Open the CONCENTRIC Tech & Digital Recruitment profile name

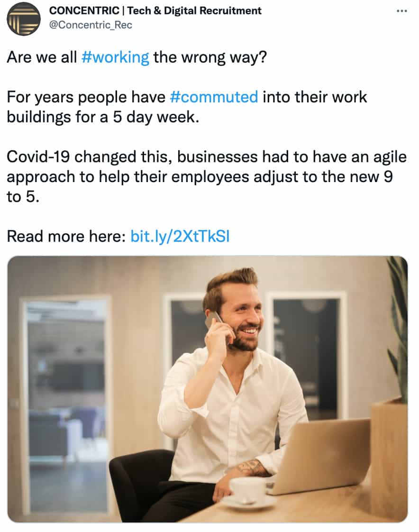click(x=155, y=10)
